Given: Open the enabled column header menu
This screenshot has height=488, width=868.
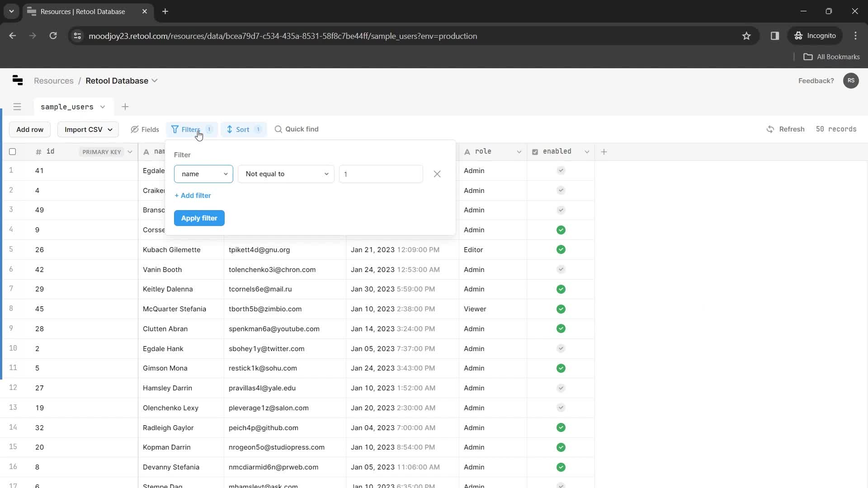Looking at the screenshot, I should tap(587, 152).
